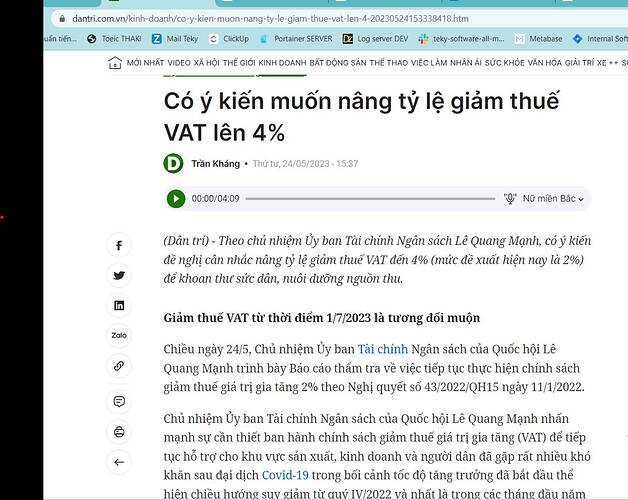Open VIỆC LÀM section

click(x=429, y=63)
